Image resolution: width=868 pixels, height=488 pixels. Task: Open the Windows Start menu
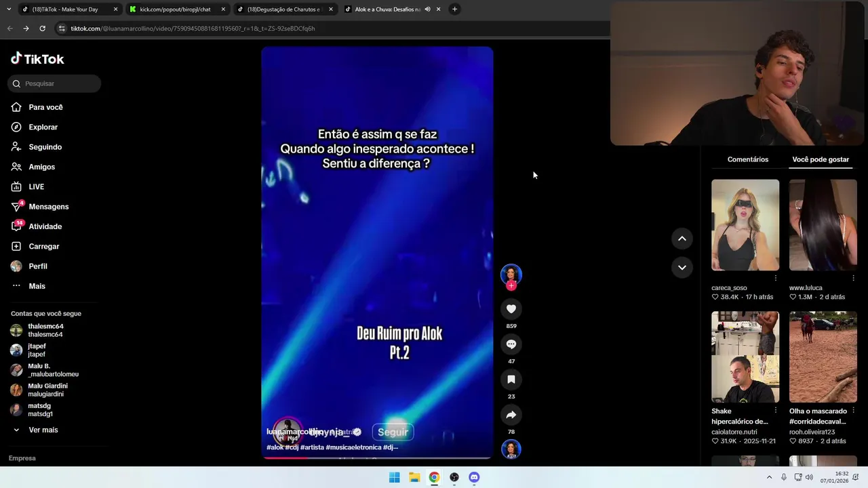(x=394, y=477)
